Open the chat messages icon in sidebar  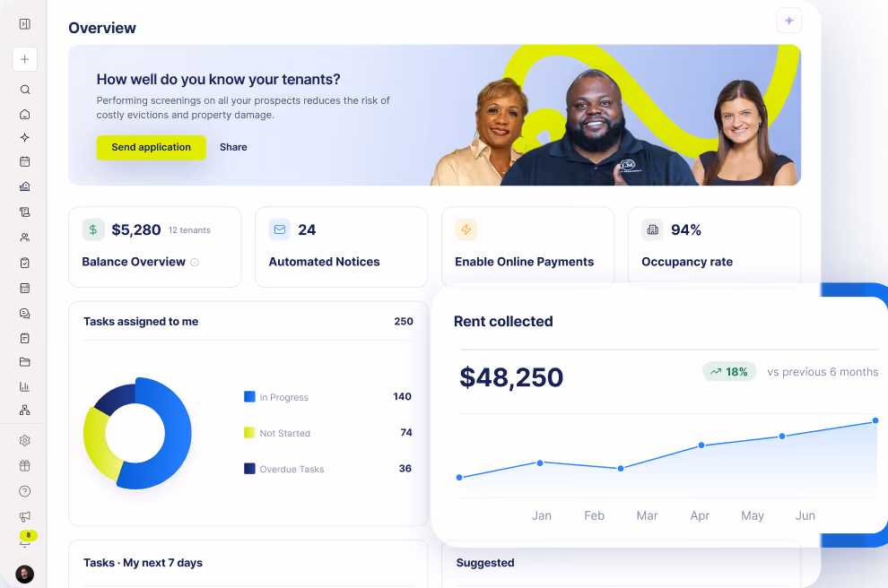[25, 313]
